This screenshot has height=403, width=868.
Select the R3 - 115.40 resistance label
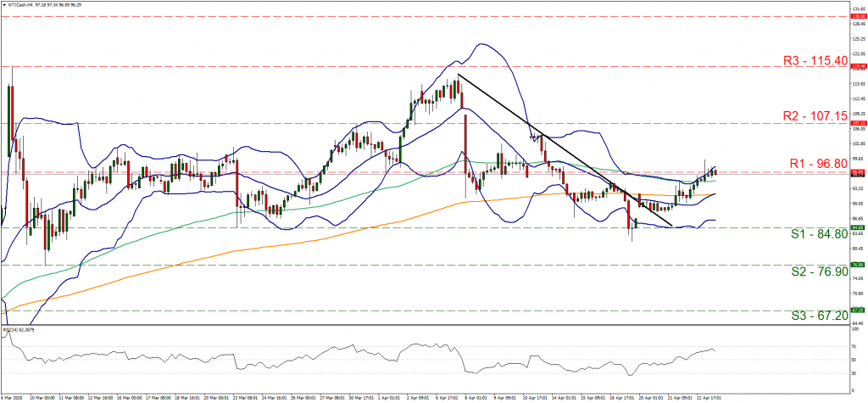(813, 60)
